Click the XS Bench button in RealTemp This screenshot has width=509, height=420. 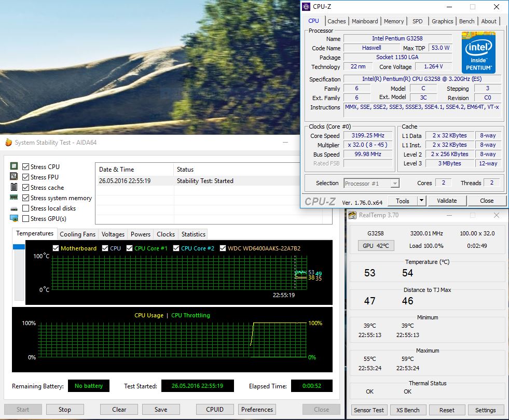coord(408,410)
